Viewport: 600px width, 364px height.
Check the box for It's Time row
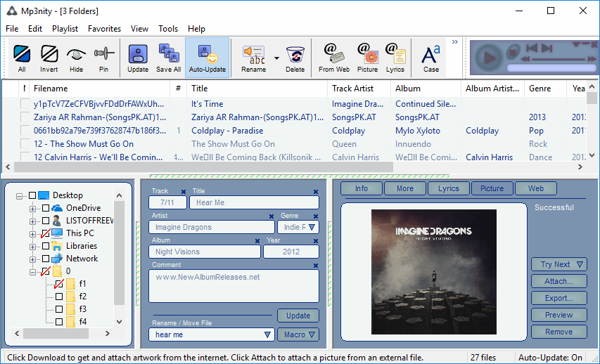[25, 103]
